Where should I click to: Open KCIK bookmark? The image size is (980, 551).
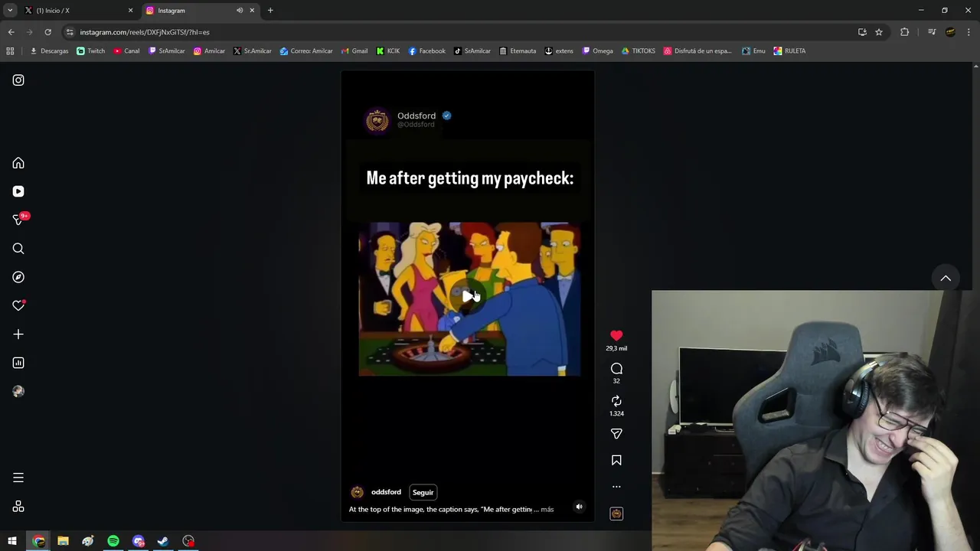pos(387,51)
